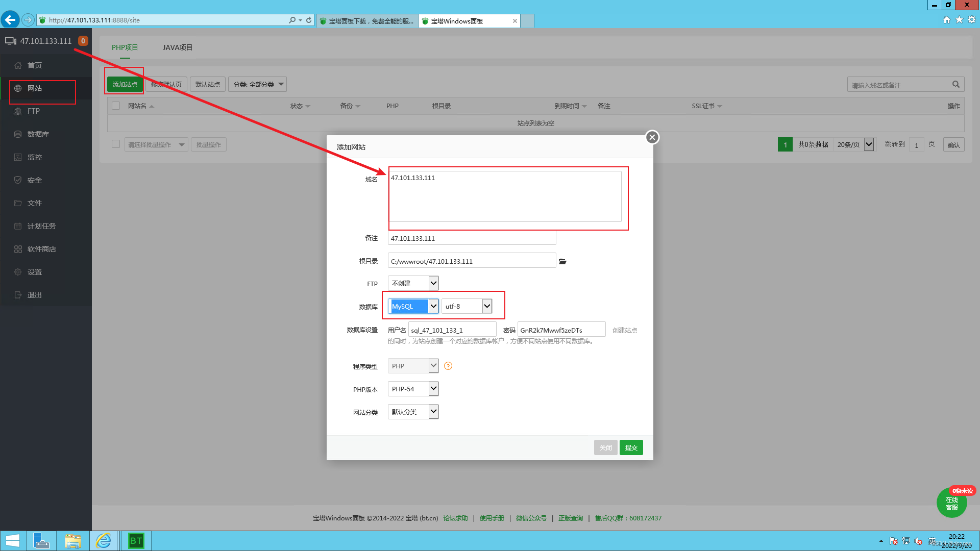Toggle the checkbox beside batch operation selector
The image size is (980, 551).
(x=116, y=144)
